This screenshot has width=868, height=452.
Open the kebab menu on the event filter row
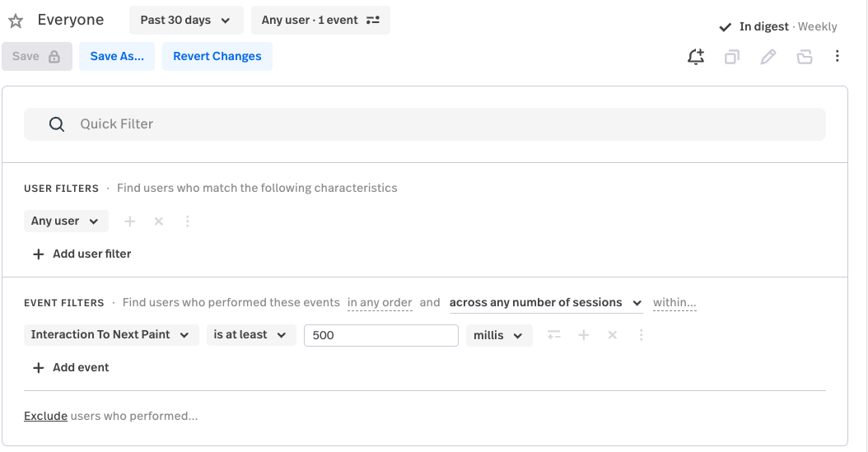pos(641,335)
